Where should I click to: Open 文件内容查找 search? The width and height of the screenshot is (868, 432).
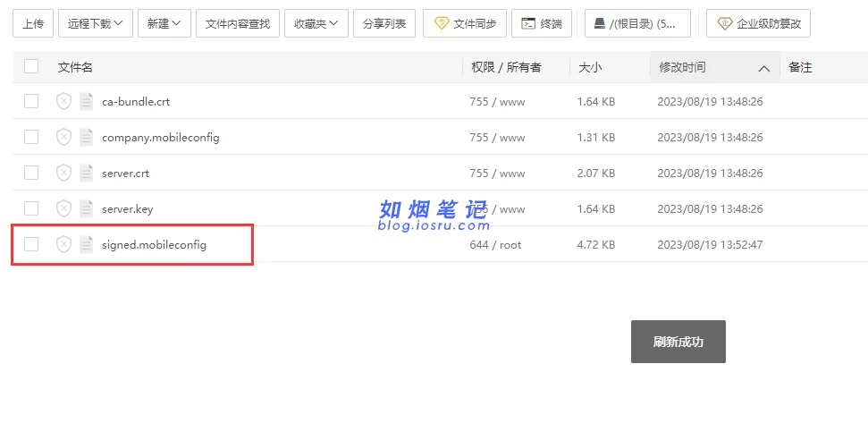[238, 23]
